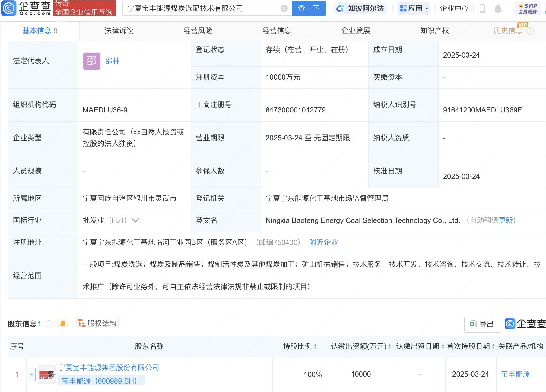Click the 知彼阿尔法 assistant icon
546x392 pixels.
(340, 8)
